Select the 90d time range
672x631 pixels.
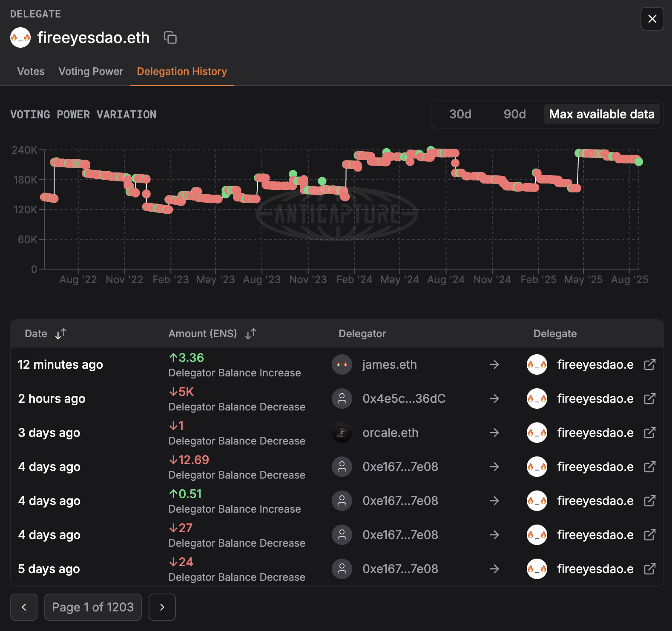[x=514, y=114]
